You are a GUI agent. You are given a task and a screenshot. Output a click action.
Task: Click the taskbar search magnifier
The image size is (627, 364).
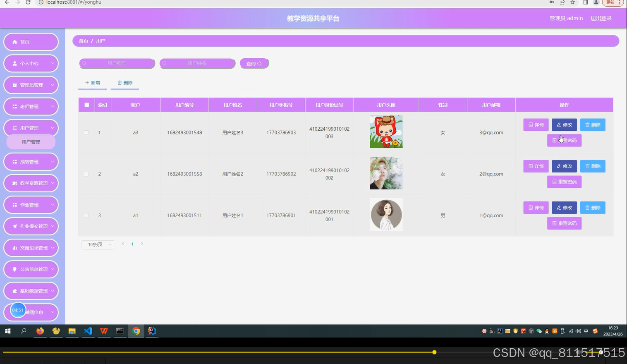point(24,331)
